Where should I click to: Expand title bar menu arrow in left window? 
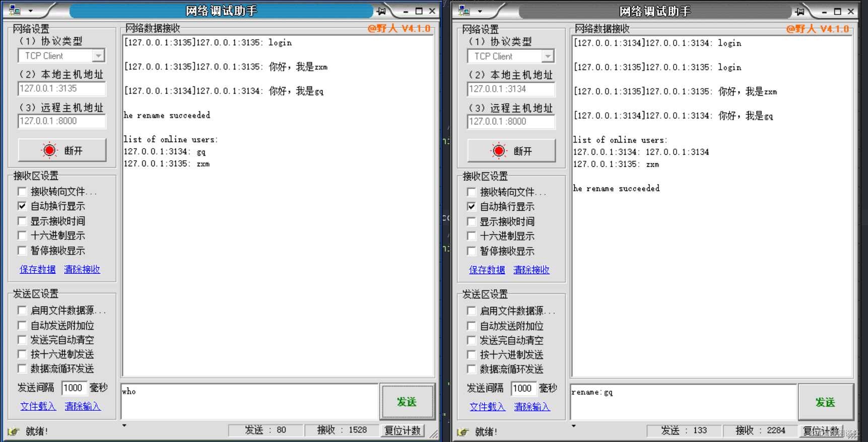click(x=31, y=11)
